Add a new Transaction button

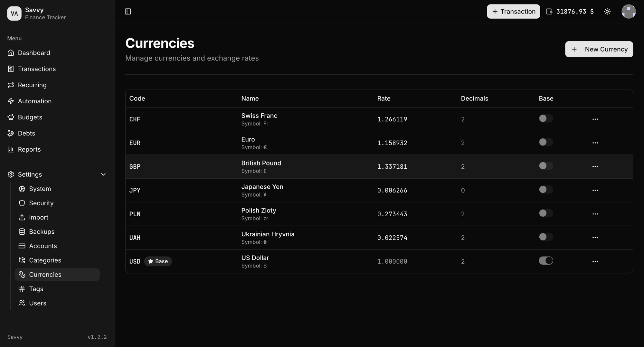[513, 12]
